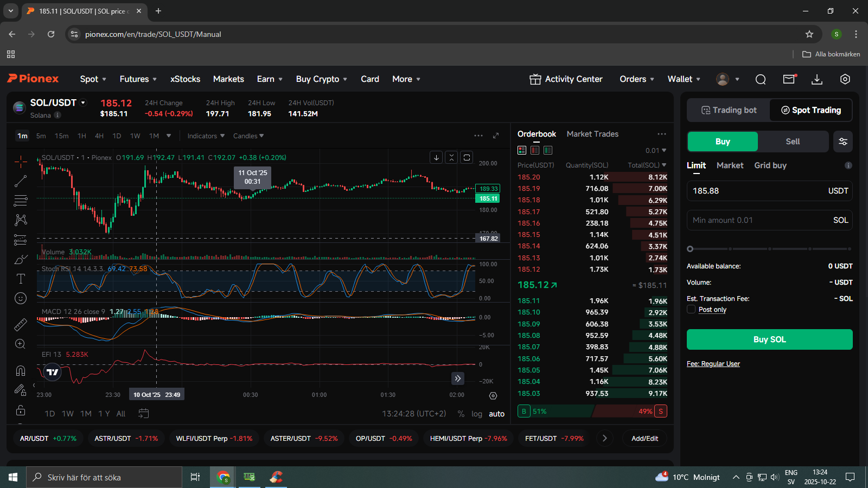Open the Indicators dropdown on chart
Viewport: 868px width, 488px height.
[206, 136]
